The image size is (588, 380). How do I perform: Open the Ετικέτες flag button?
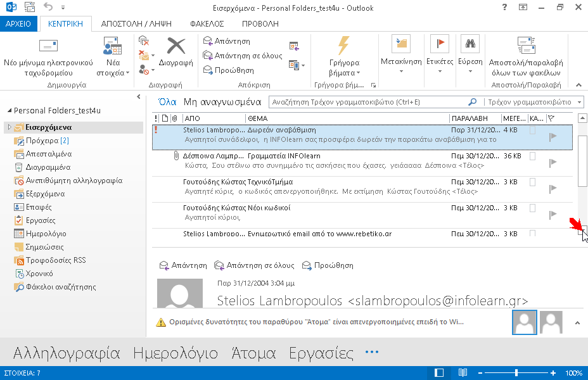click(440, 54)
